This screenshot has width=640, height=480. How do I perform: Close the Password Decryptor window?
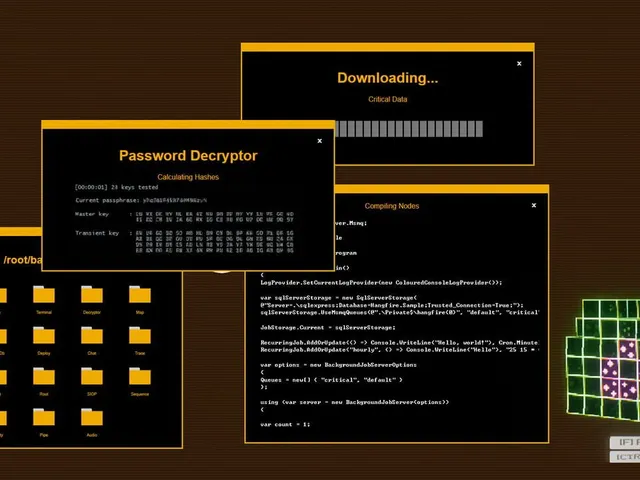(x=320, y=141)
